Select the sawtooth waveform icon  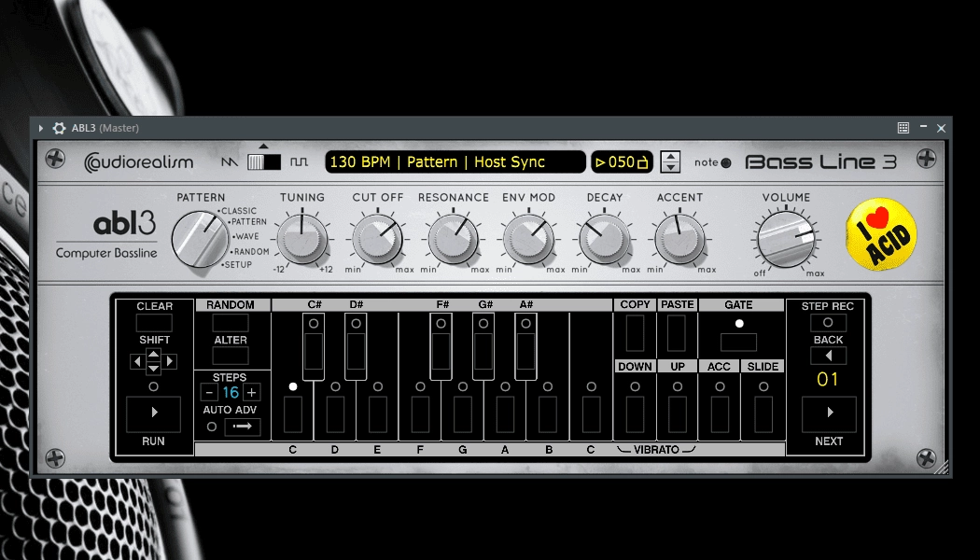pyautogui.click(x=230, y=161)
